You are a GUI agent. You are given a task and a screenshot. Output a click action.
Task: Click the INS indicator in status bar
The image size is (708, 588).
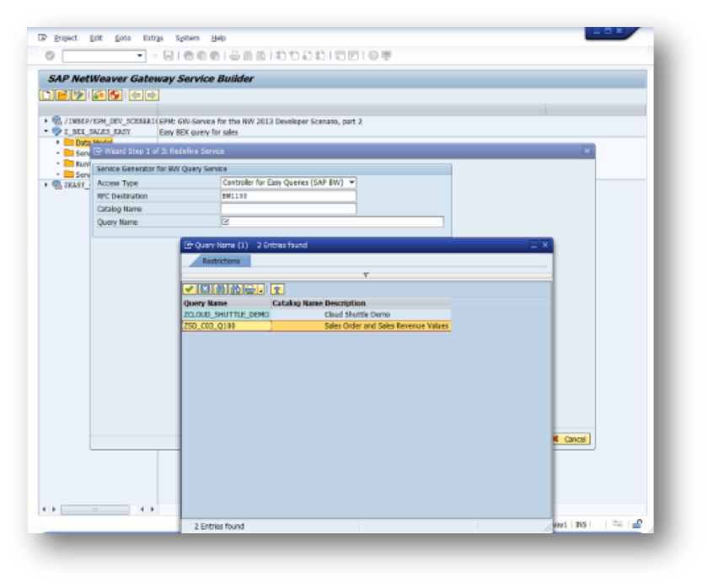click(x=581, y=524)
